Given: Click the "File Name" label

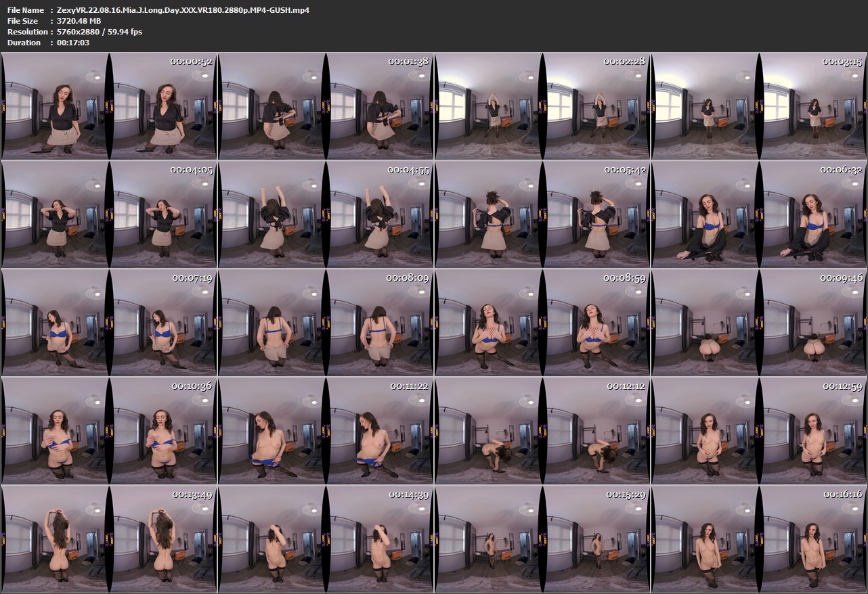Looking at the screenshot, I should tap(26, 10).
